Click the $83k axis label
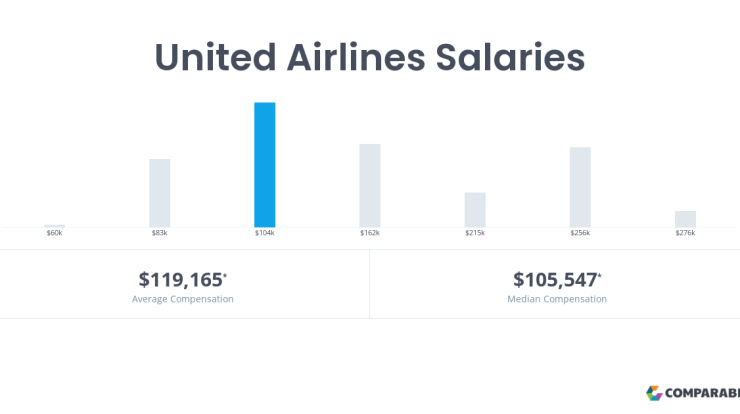Screen dimensions: 740x414 [x=160, y=233]
